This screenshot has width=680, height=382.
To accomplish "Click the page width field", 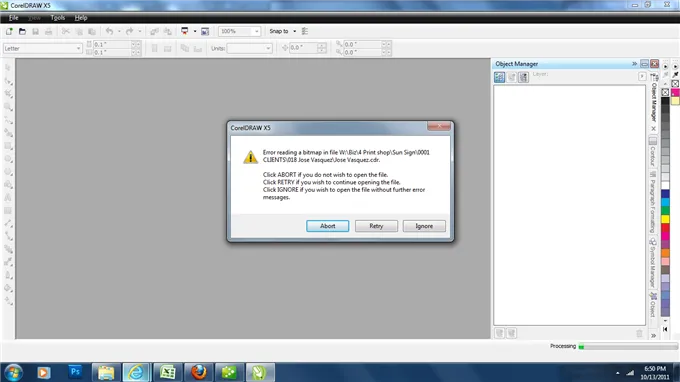I will click(x=111, y=44).
